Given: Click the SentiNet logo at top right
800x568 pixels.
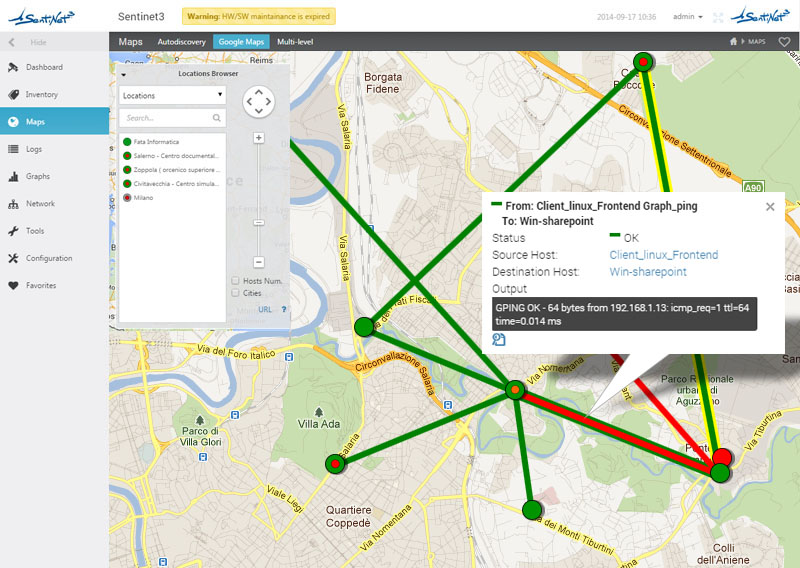Looking at the screenshot, I should (x=760, y=16).
